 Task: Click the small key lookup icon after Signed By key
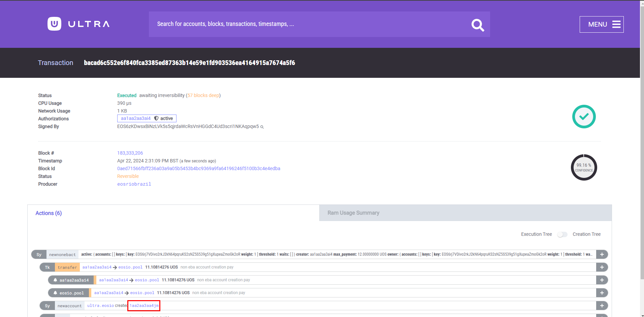tap(262, 127)
